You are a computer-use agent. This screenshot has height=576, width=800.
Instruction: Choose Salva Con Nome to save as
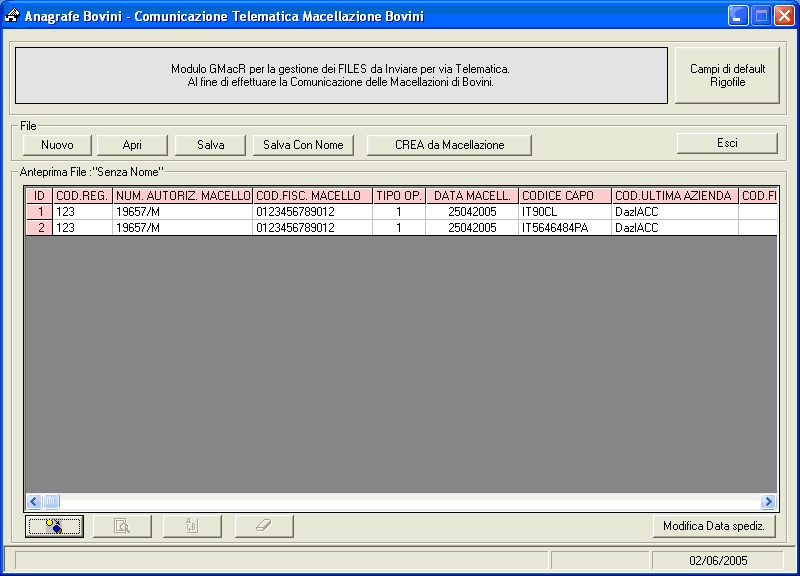(303, 145)
